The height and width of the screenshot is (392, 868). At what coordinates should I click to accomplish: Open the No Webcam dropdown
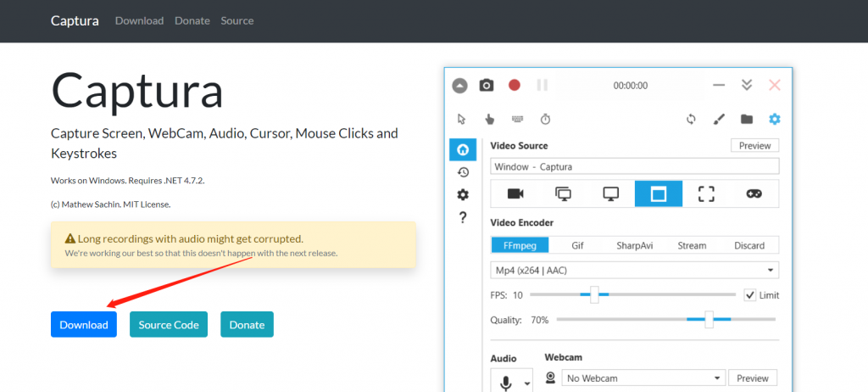pos(643,378)
